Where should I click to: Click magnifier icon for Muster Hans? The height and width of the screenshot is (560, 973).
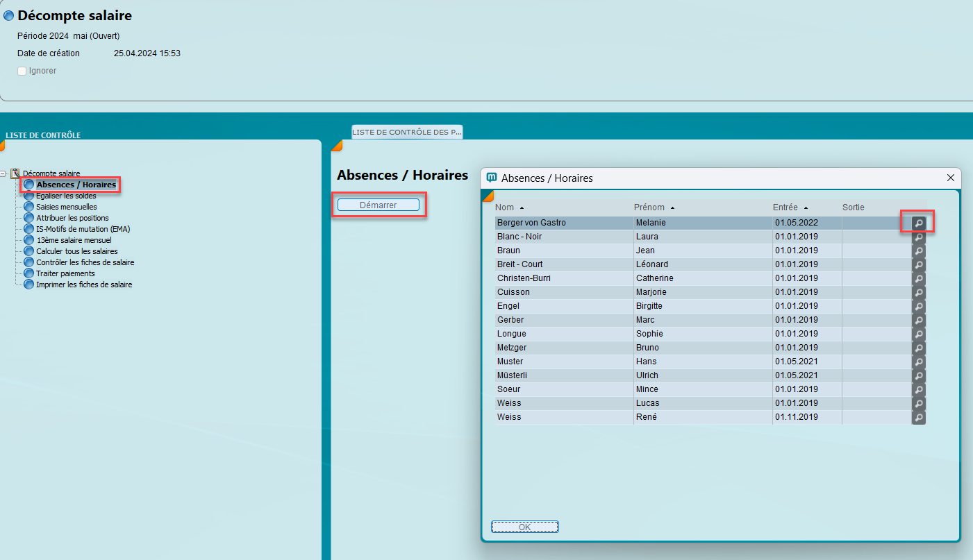coord(918,362)
